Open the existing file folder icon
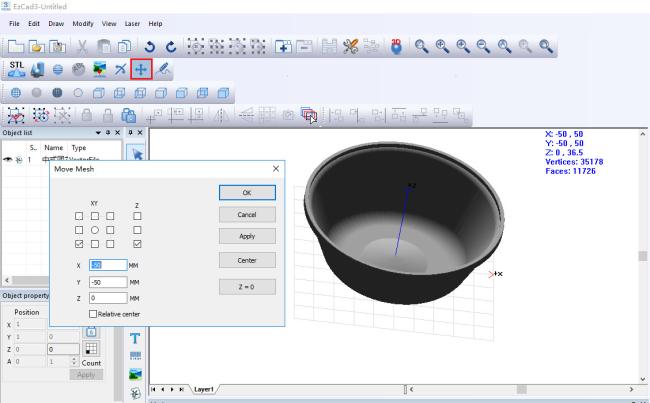The image size is (650, 403). point(37,46)
